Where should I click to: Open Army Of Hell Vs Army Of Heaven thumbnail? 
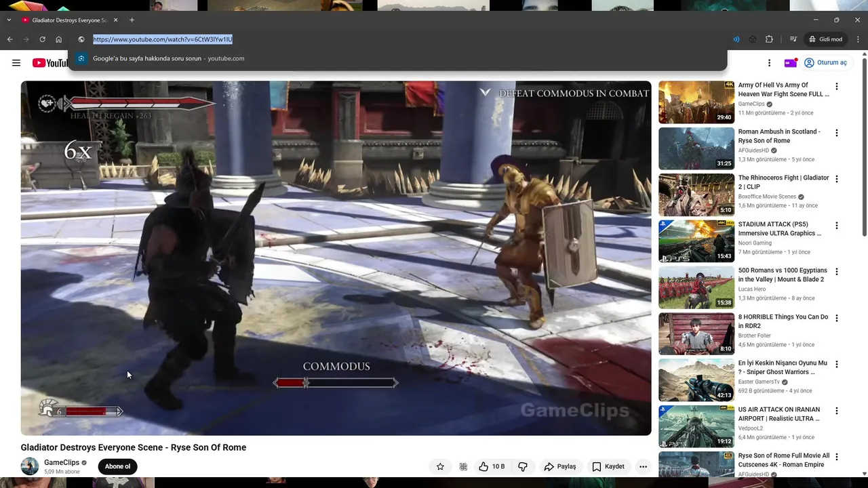pyautogui.click(x=696, y=102)
